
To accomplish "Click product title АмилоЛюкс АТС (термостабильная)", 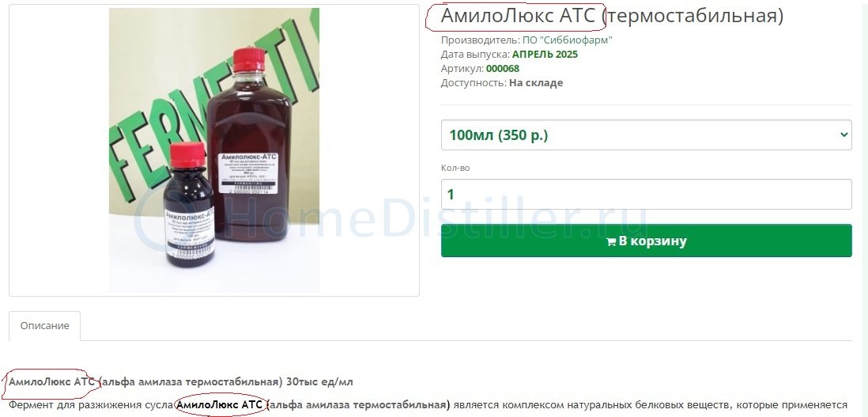I will pyautogui.click(x=612, y=16).
